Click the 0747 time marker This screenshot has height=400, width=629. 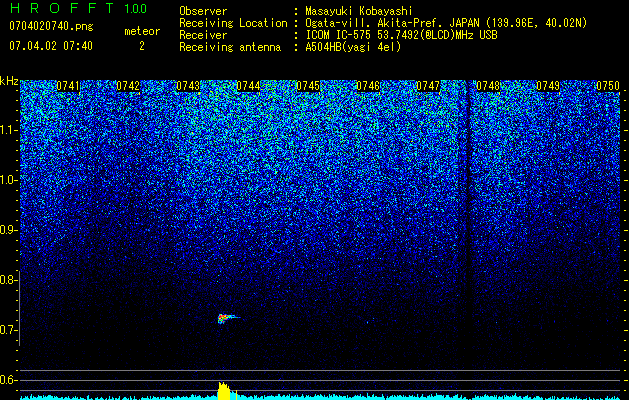[x=428, y=86]
